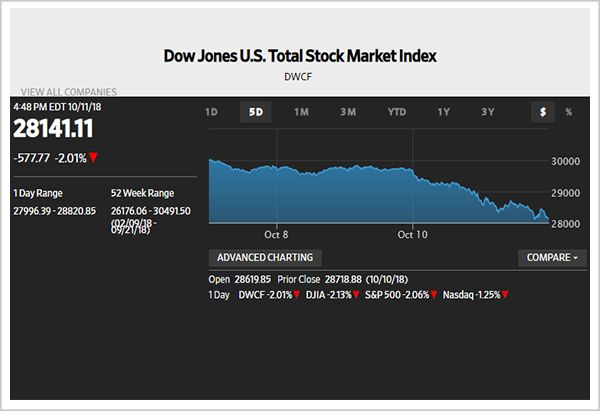Screen dimensions: 600x411
Task: Click the Oct 8 marker on chart
Action: pyautogui.click(x=276, y=234)
